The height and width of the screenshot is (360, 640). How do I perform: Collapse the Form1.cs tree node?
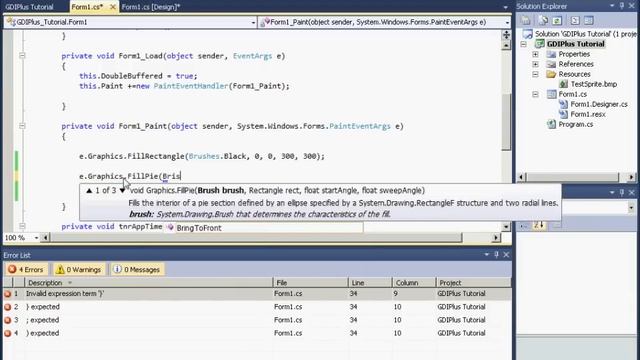coord(536,94)
